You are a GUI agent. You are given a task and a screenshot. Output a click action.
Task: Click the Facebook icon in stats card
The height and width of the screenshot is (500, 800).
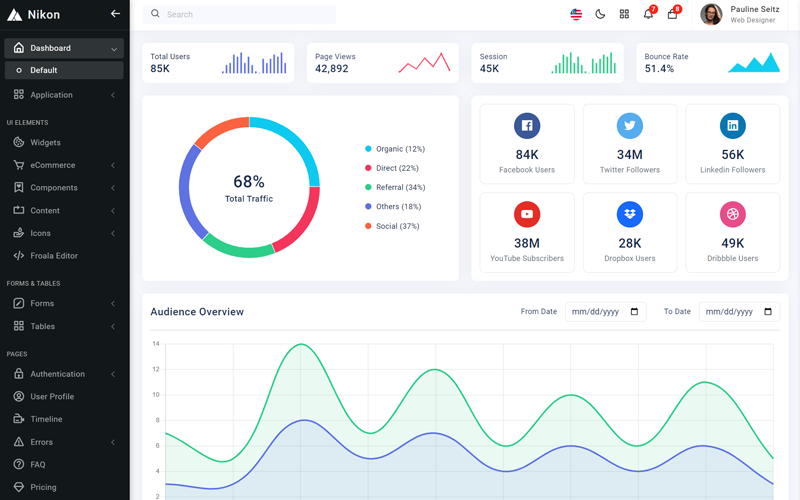point(527,125)
